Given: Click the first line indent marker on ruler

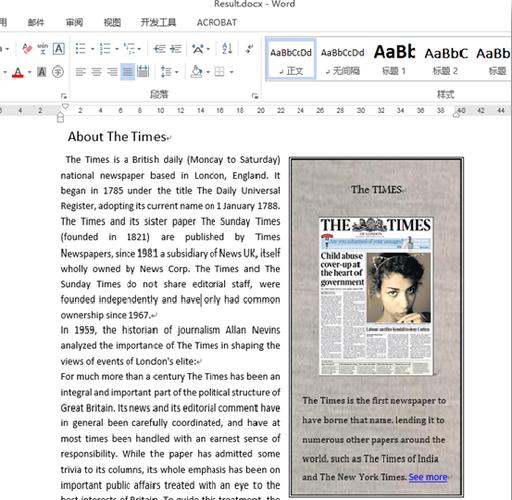Looking at the screenshot, I should (65, 106).
